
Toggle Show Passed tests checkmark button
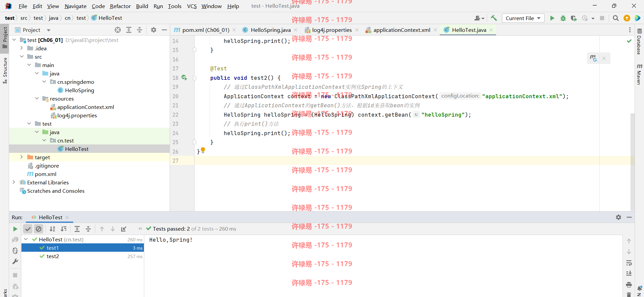[28, 229]
